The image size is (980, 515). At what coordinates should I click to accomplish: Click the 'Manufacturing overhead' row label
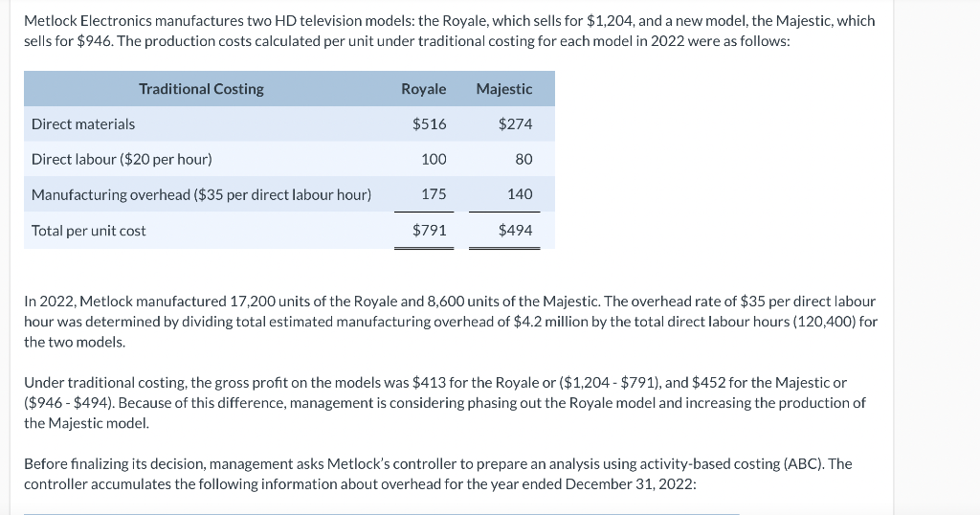201,194
